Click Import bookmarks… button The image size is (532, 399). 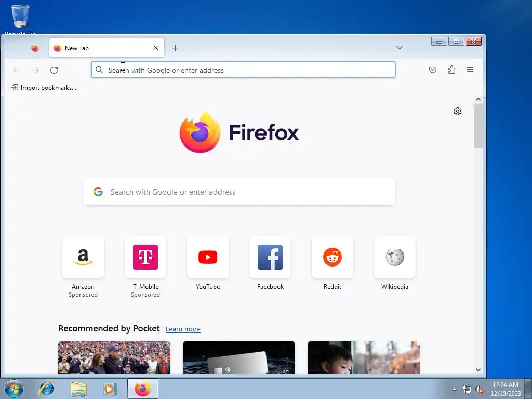[x=44, y=87]
